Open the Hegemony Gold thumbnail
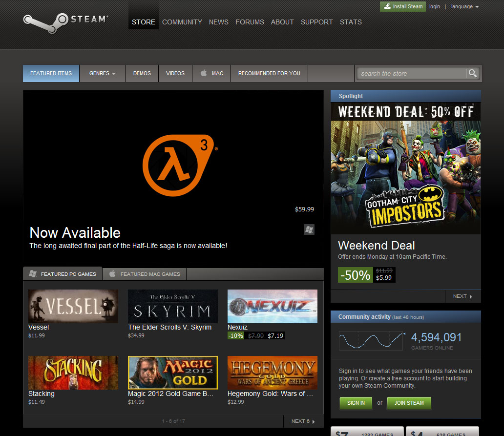 coord(273,373)
